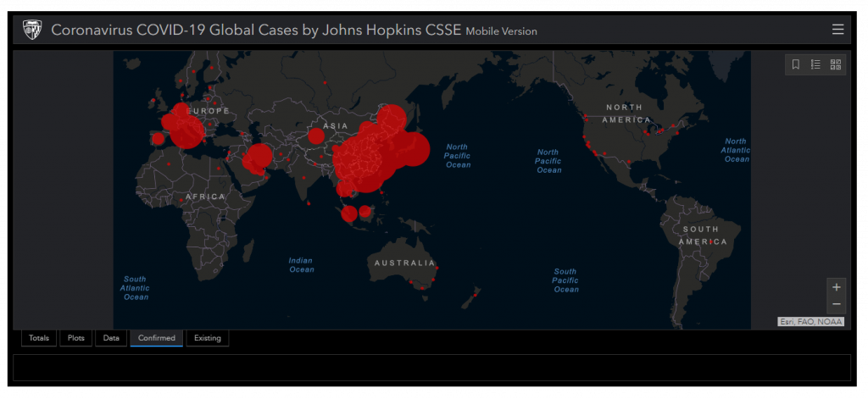Select the Existing tab
This screenshot has width=868, height=399.
pyautogui.click(x=208, y=338)
